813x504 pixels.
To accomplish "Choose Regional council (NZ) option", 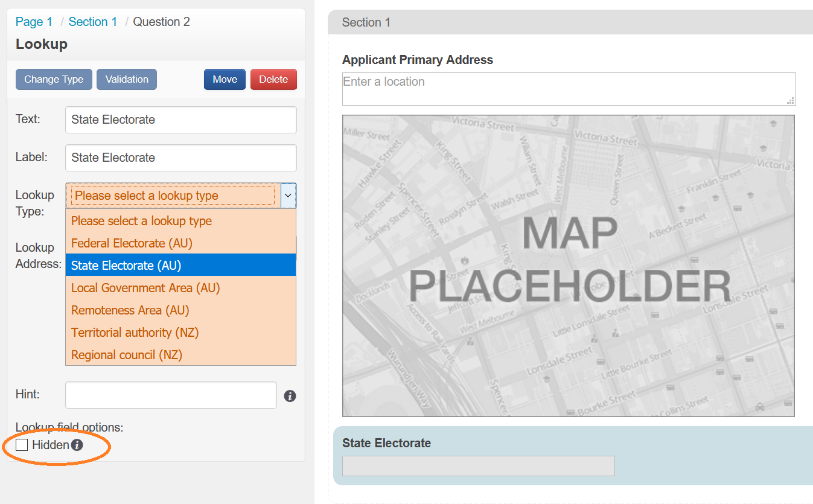I will [x=127, y=355].
